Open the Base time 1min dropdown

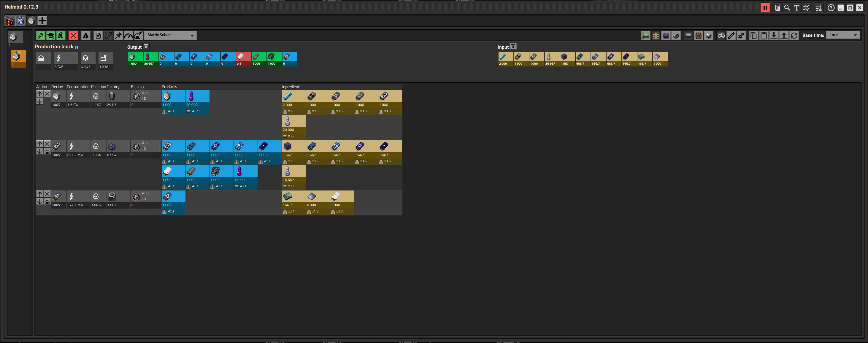[843, 35]
